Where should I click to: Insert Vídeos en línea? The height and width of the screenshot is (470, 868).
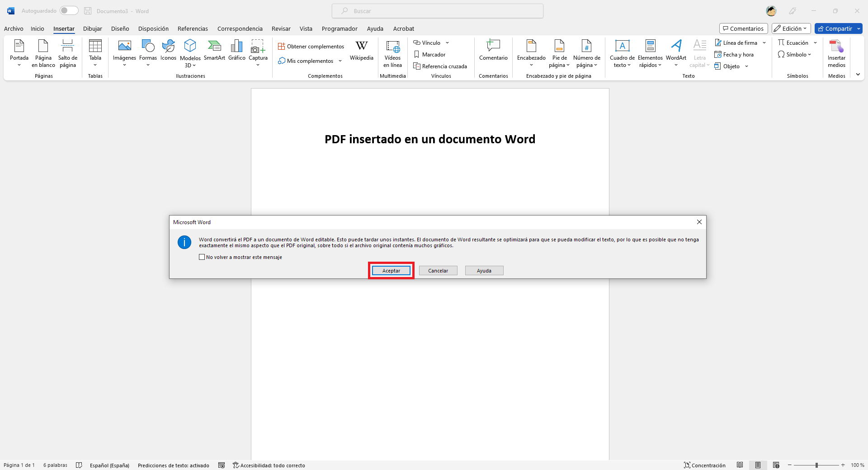pyautogui.click(x=392, y=54)
